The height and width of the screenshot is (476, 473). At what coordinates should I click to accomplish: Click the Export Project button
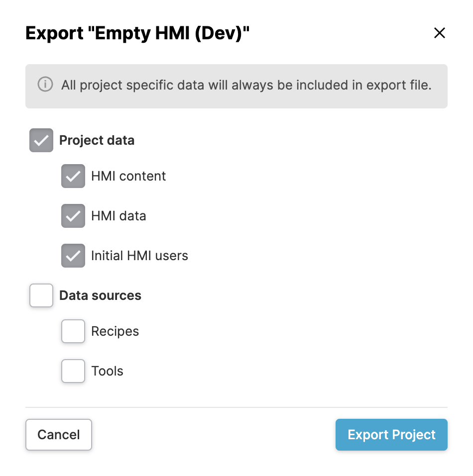(x=391, y=435)
